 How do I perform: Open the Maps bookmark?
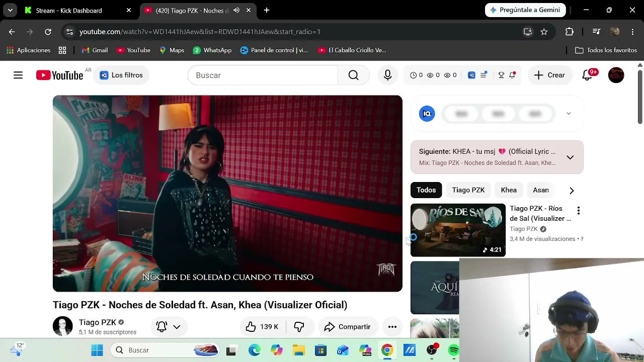[172, 50]
